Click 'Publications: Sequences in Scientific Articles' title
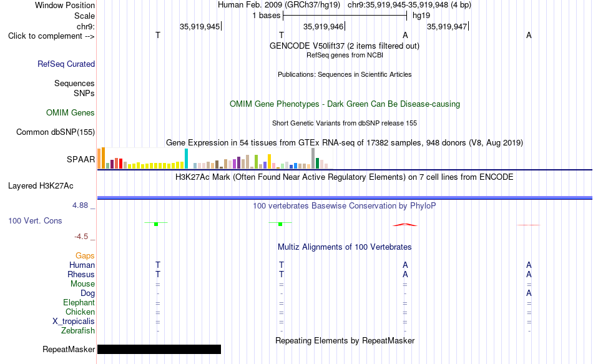The width and height of the screenshot is (593, 364). pos(345,74)
